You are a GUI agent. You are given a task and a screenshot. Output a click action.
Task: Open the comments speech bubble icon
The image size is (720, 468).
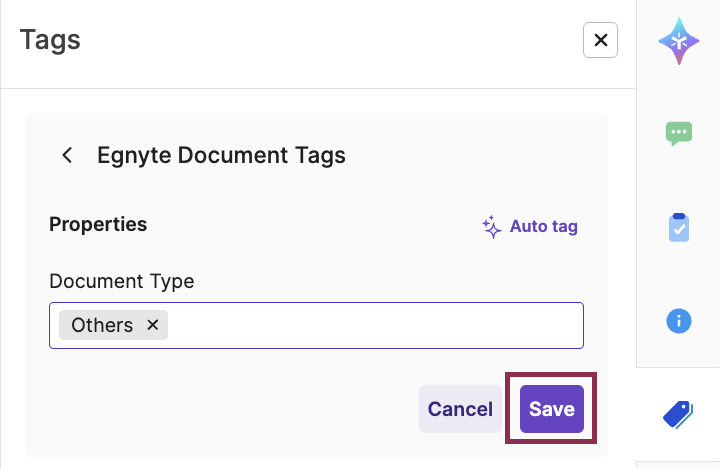(679, 134)
